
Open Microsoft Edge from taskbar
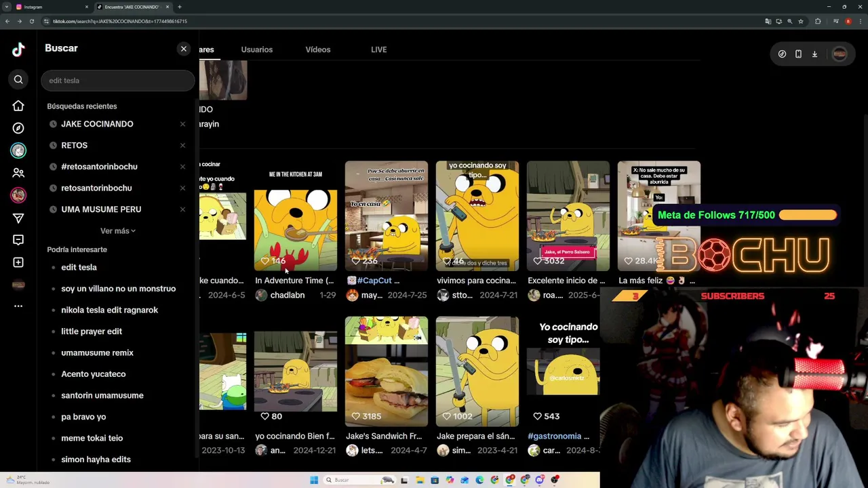[x=479, y=480]
